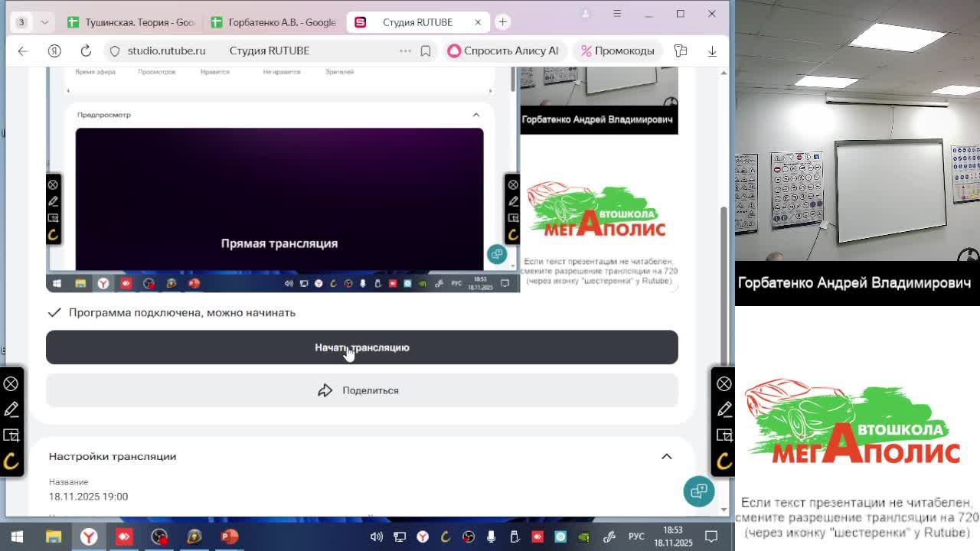Open the Yandex home page icon
The image size is (980, 551).
pos(54,51)
